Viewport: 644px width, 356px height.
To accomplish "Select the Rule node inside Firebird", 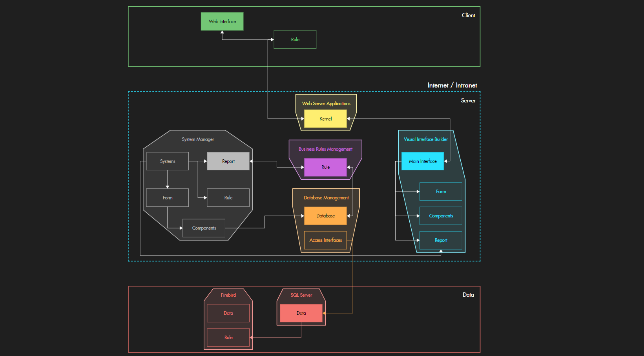I will tap(228, 337).
